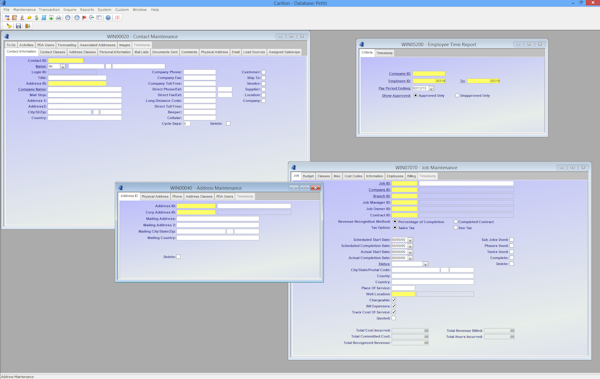Image resolution: width=600 pixels, height=379 pixels.
Task: Click the yellow key toolbar icon
Action: 29,18
